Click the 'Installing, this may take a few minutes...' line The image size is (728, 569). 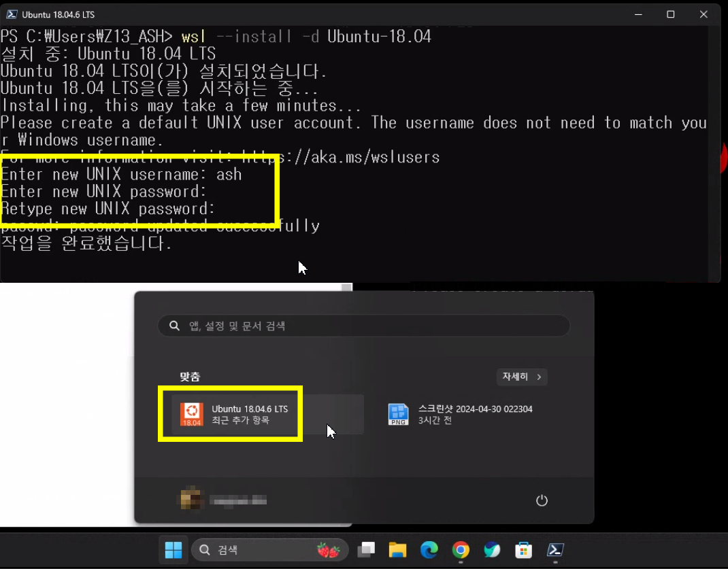point(180,106)
